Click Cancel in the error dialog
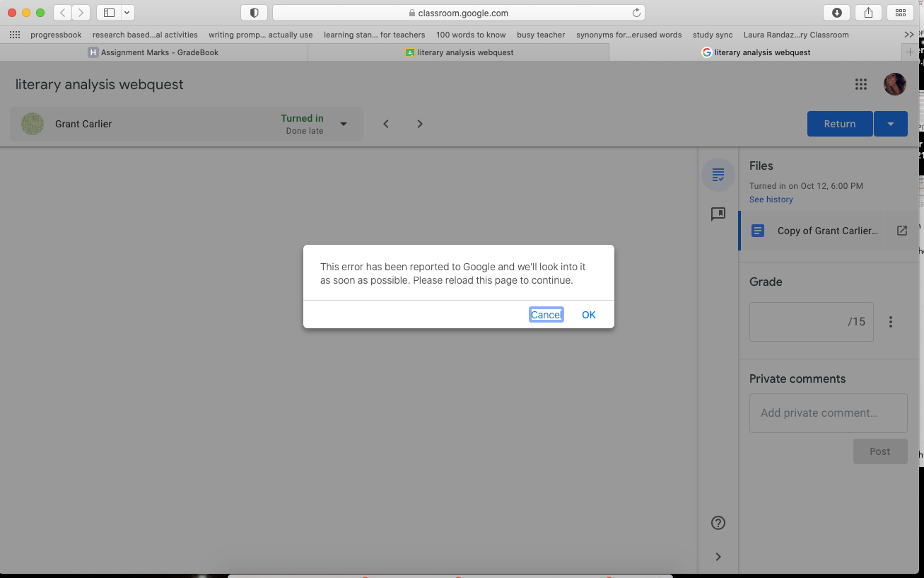The height and width of the screenshot is (578, 924). [x=546, y=315]
